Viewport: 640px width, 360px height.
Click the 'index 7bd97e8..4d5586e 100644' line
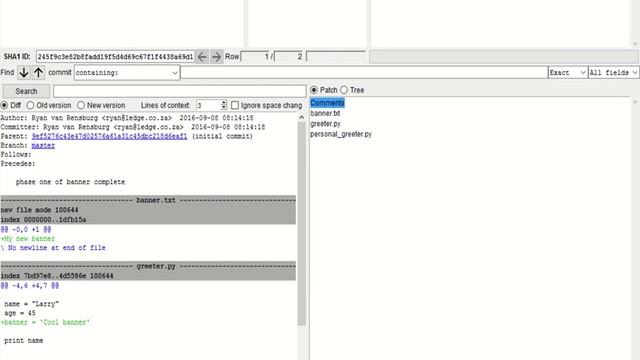tap(57, 276)
